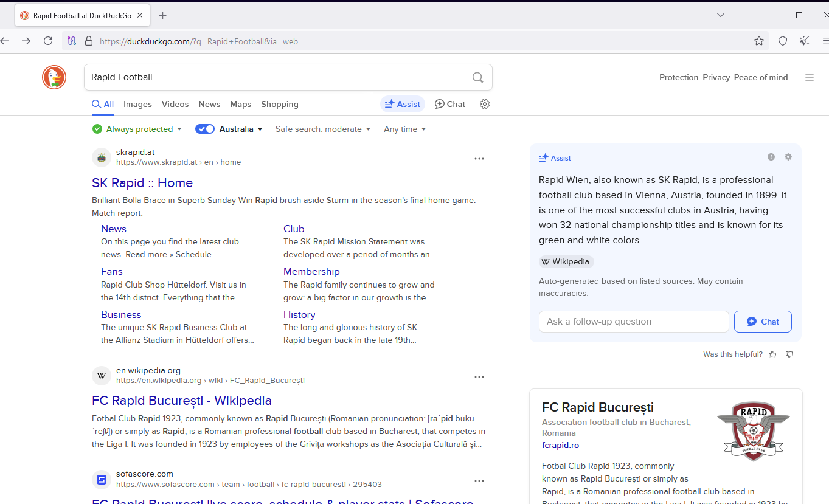Image resolution: width=829 pixels, height=504 pixels.
Task: Open Chat from the search tabs row
Action: coord(450,104)
